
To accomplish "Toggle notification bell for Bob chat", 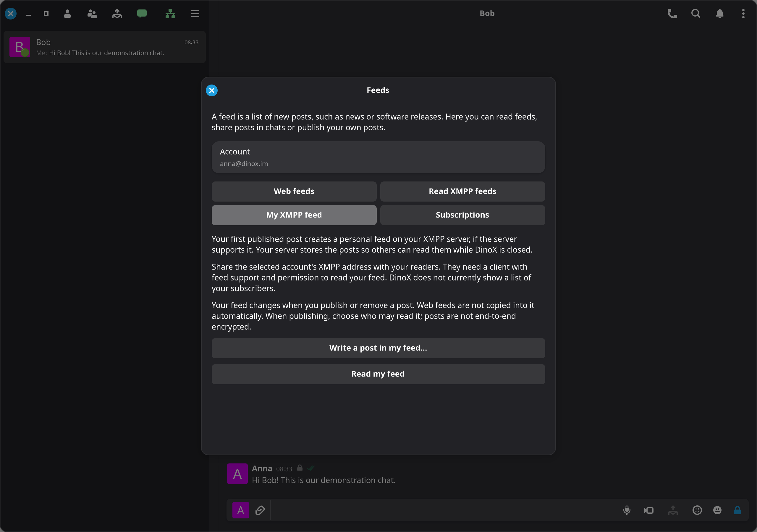I will (x=719, y=14).
